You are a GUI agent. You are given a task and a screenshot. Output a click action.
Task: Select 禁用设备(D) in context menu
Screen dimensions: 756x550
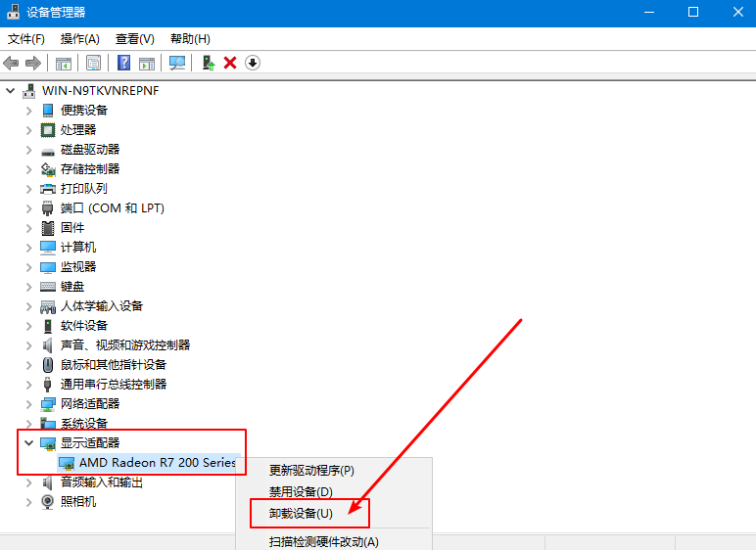coord(301,492)
